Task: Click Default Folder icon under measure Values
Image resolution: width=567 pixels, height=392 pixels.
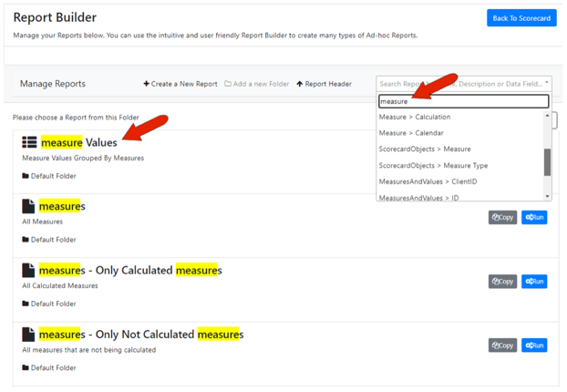Action: coord(26,176)
